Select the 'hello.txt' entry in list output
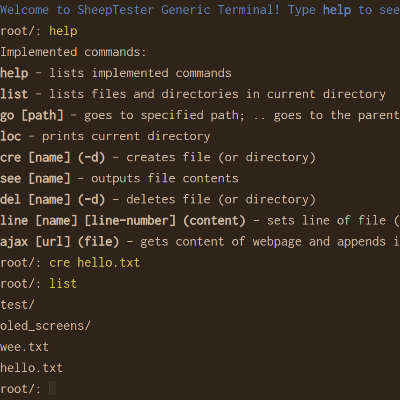The height and width of the screenshot is (400, 400). pyautogui.click(x=31, y=368)
